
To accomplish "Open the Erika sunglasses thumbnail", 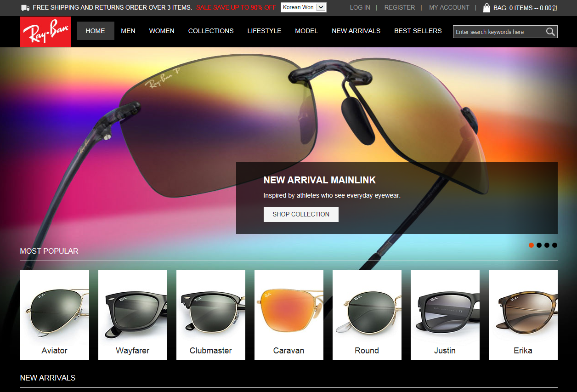I will tap(523, 315).
